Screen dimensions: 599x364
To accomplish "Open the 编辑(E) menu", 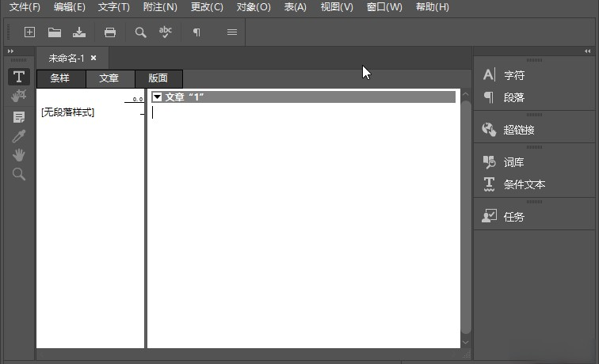I will point(69,7).
